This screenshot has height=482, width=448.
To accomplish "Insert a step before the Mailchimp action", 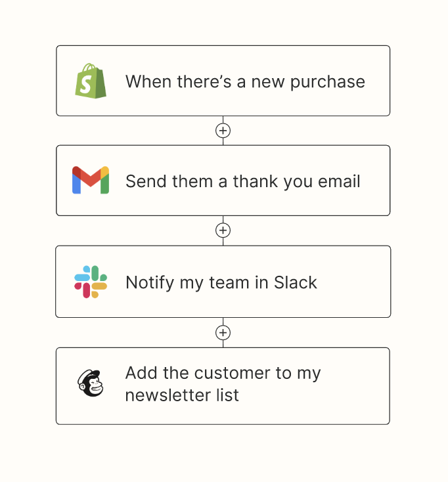I will pyautogui.click(x=223, y=332).
